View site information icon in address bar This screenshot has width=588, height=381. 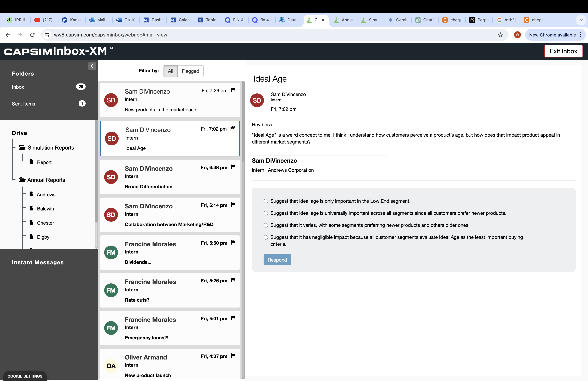coord(47,35)
